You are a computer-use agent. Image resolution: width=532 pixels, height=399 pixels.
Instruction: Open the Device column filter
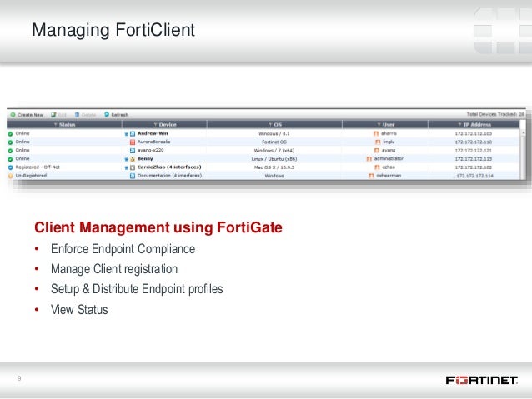[x=155, y=125]
